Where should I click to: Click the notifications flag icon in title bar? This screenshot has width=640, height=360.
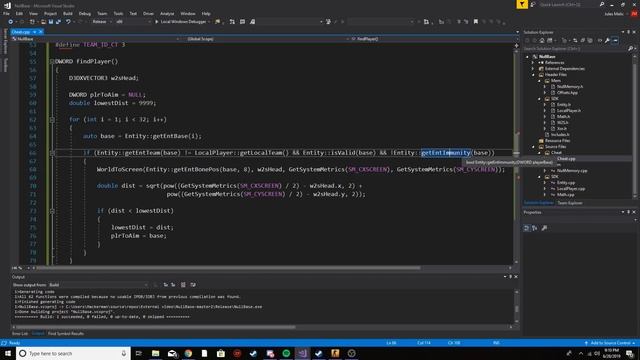point(522,4)
